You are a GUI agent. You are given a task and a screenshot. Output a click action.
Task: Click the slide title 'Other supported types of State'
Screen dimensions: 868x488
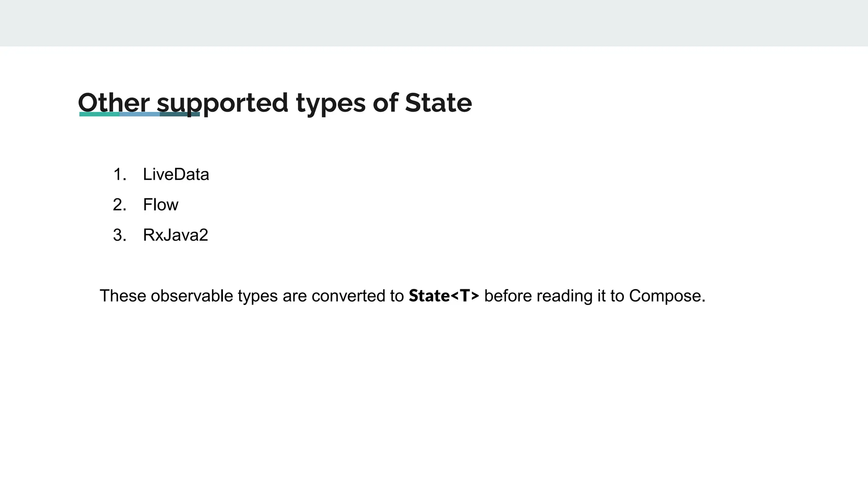(x=275, y=103)
